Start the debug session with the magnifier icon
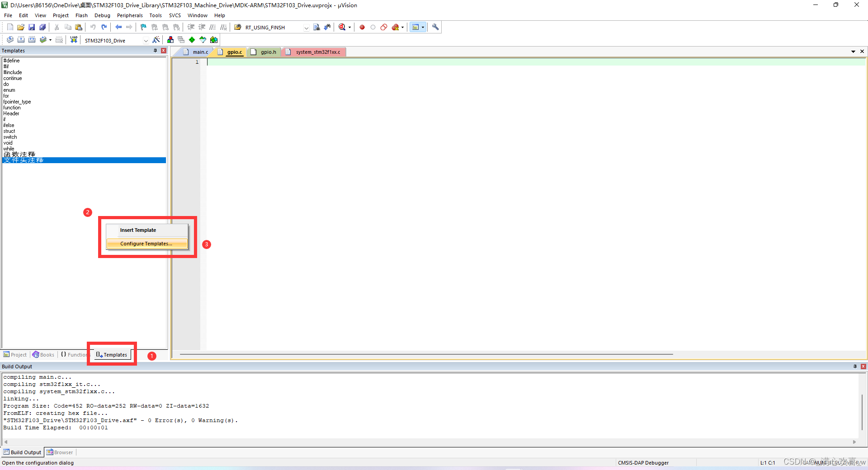Image resolution: width=868 pixels, height=470 pixels. pos(342,27)
